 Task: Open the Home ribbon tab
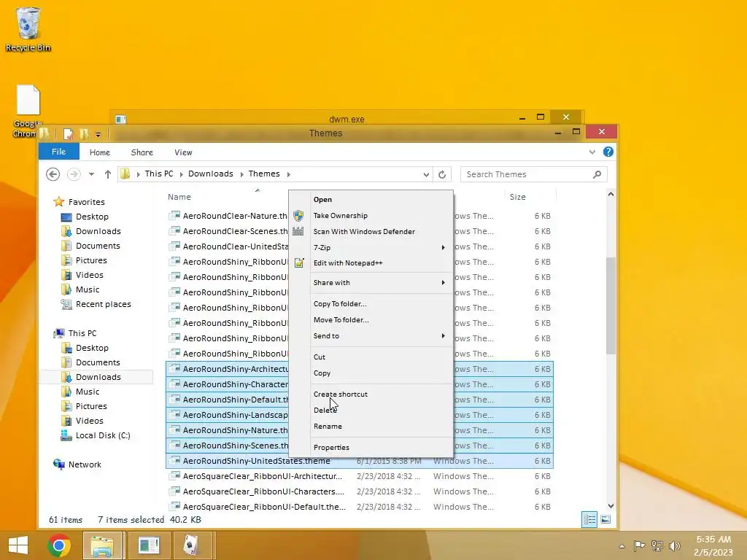click(99, 152)
